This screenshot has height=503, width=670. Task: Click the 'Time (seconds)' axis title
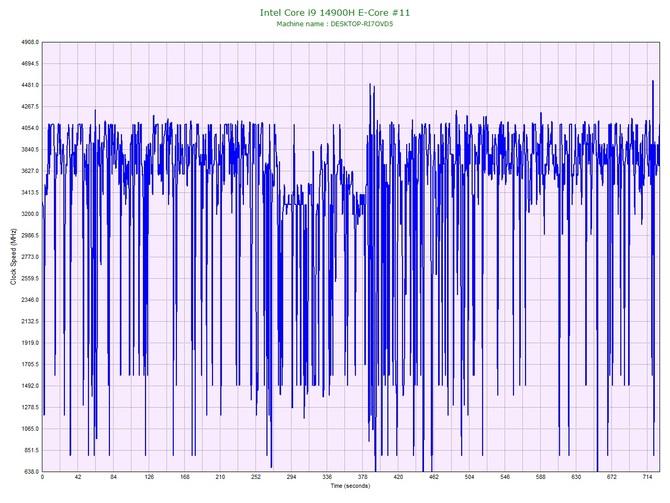(350, 486)
